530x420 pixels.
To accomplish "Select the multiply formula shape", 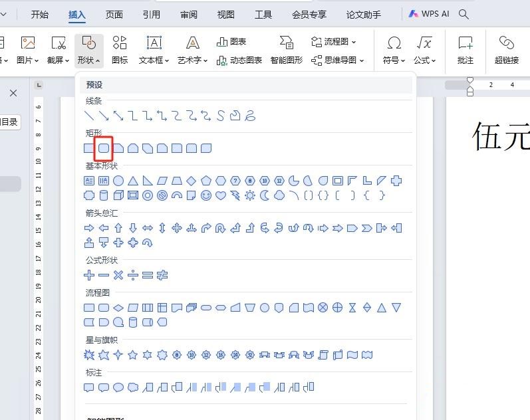I will [118, 275].
